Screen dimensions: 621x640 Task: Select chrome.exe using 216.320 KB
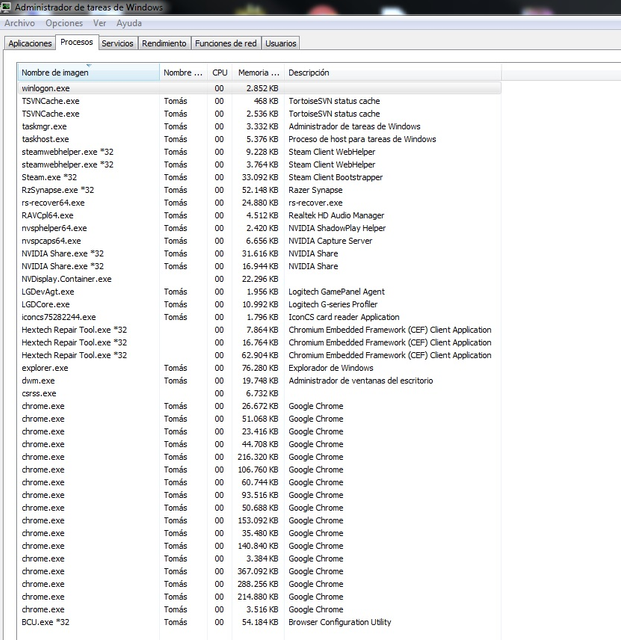pos(260,457)
